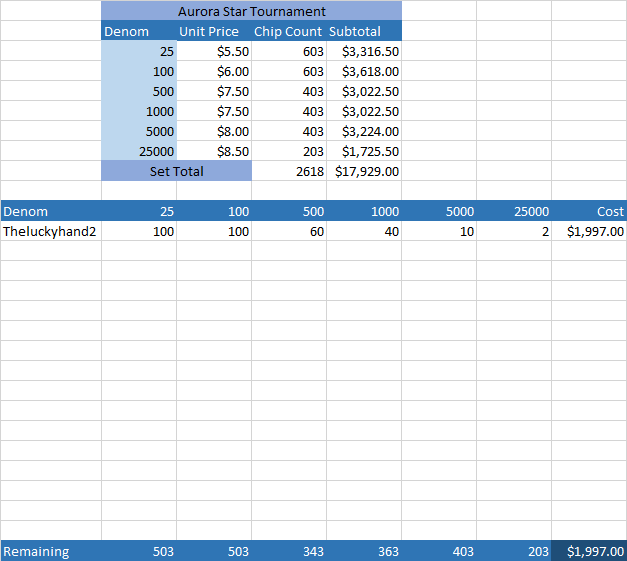Click the $8.00 unit price cell
Image resolution: width=627 pixels, height=561 pixels.
213,131
